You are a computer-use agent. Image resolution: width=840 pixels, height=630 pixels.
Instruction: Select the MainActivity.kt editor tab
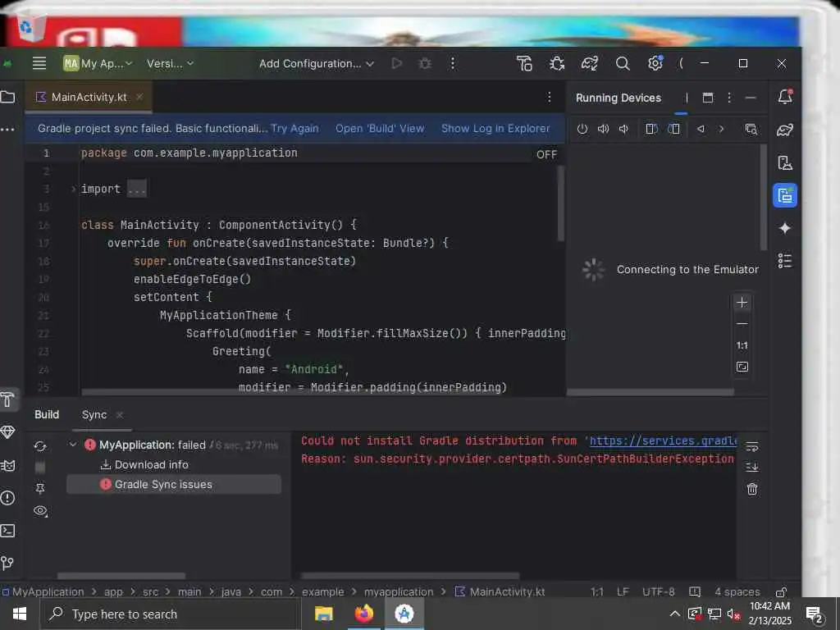(x=89, y=97)
